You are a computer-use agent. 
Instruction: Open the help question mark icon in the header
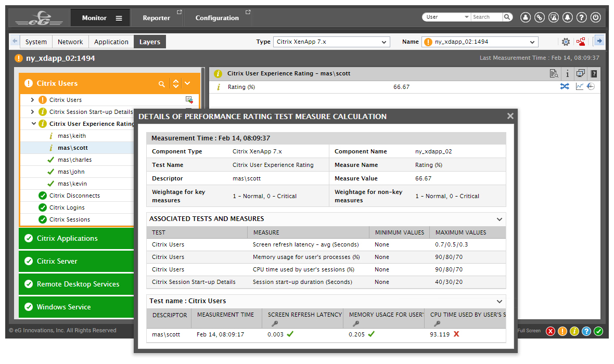pos(582,17)
